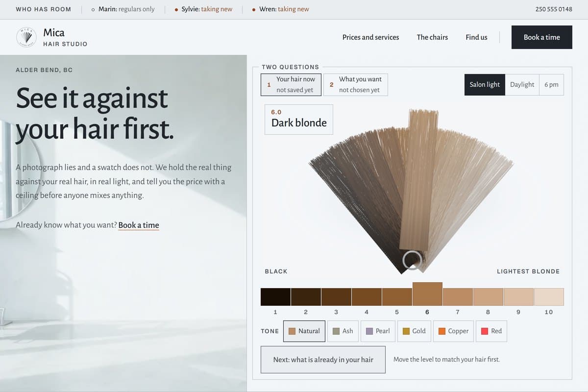The height and width of the screenshot is (392, 588).
Task: Call the salon at 250 555 0148
Action: [554, 9]
